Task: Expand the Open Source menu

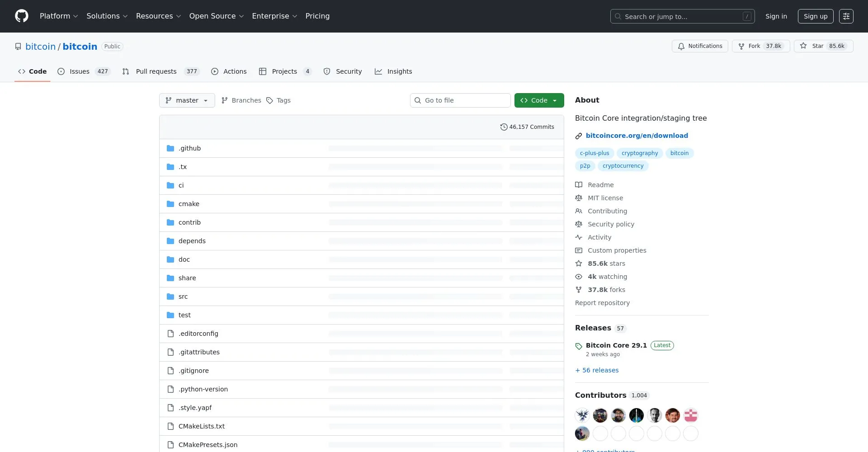Action: pyautogui.click(x=217, y=16)
